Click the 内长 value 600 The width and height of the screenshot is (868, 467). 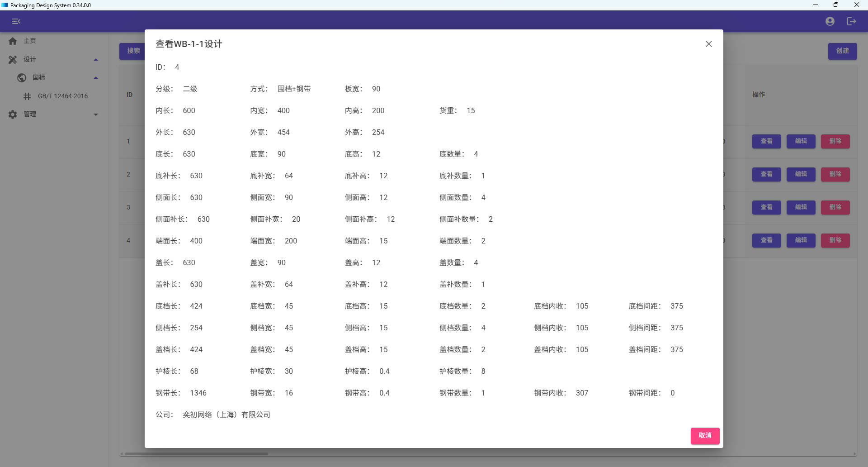189,110
